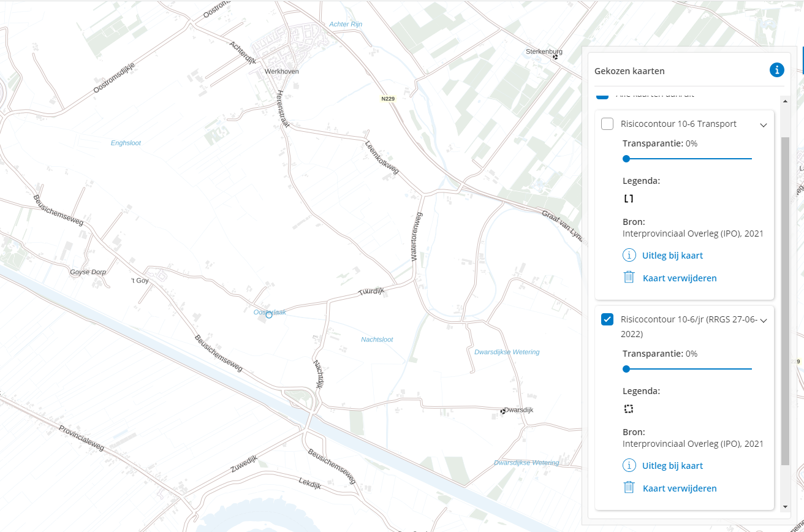Collapse the Risicocontour 10-6 Transport card chevron

pyautogui.click(x=764, y=124)
